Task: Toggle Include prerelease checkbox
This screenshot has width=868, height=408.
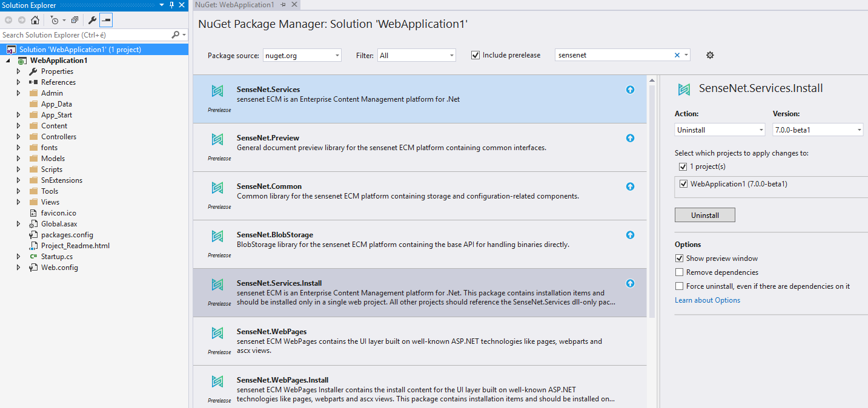Action: pos(475,55)
